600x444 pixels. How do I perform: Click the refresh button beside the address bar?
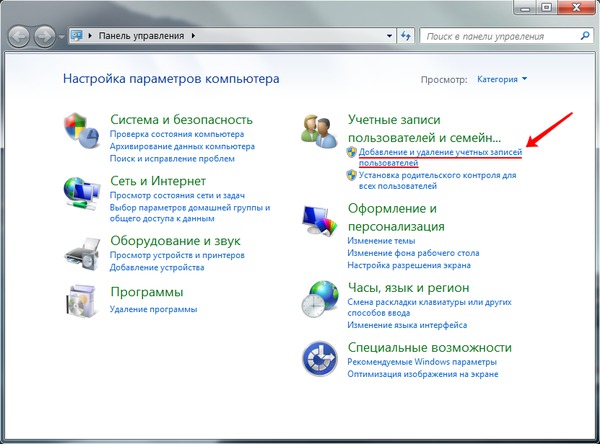[406, 36]
